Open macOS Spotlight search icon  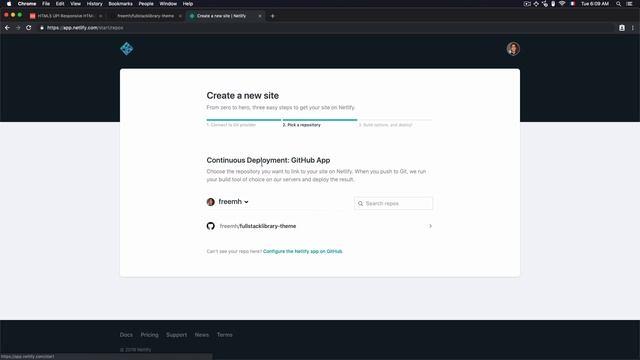click(618, 4)
